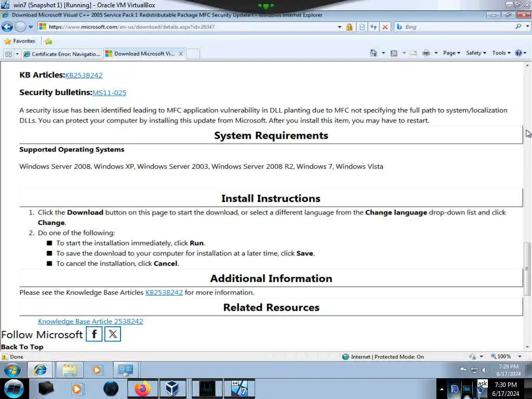Viewport: 532px width, 399px height.
Task: Open the guest Windows 7 Start orb
Action: (x=12, y=370)
